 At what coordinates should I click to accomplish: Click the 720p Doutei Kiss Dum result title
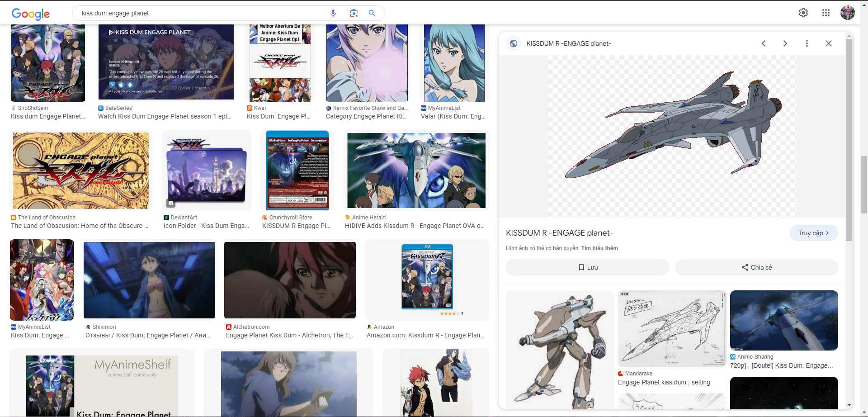click(782, 365)
